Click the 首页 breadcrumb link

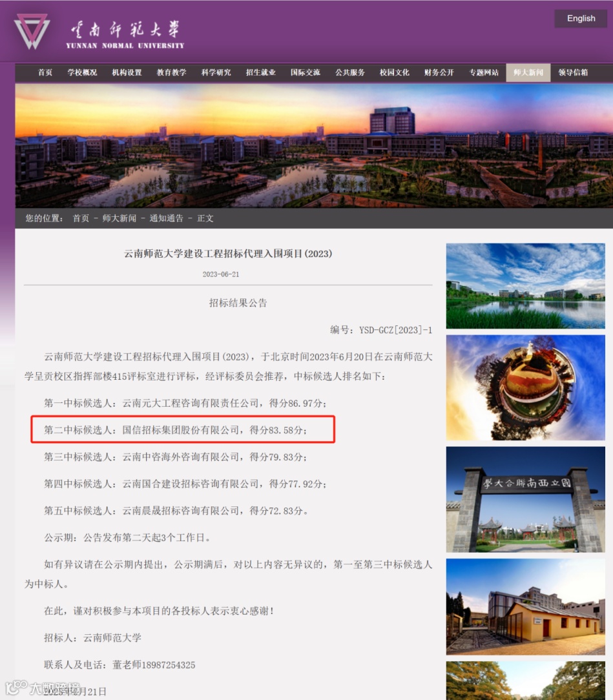[x=81, y=218]
